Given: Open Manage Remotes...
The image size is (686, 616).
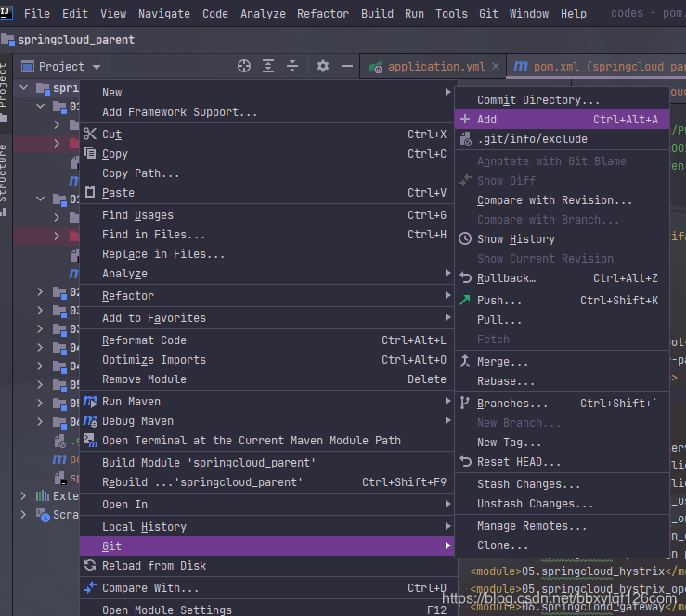Looking at the screenshot, I should (x=562, y=525).
